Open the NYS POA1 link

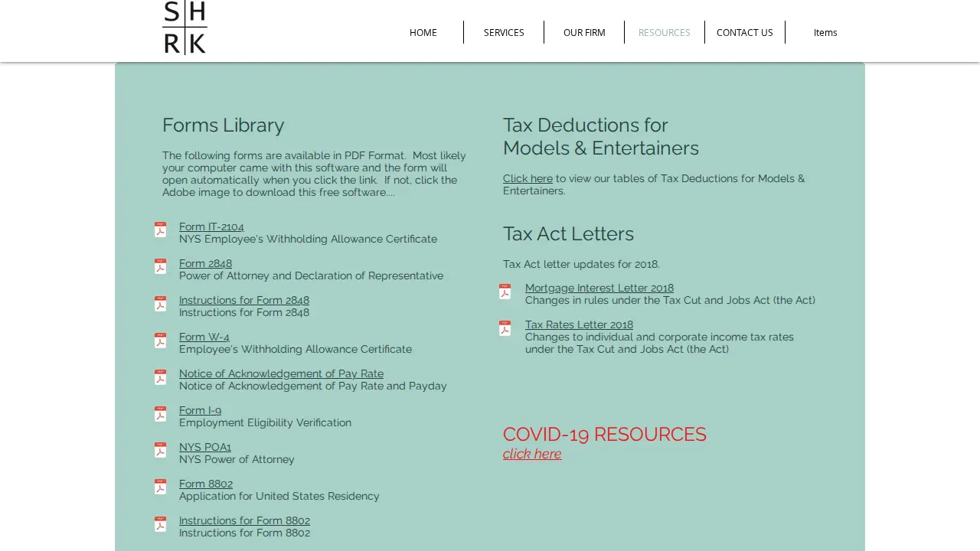[x=205, y=447]
